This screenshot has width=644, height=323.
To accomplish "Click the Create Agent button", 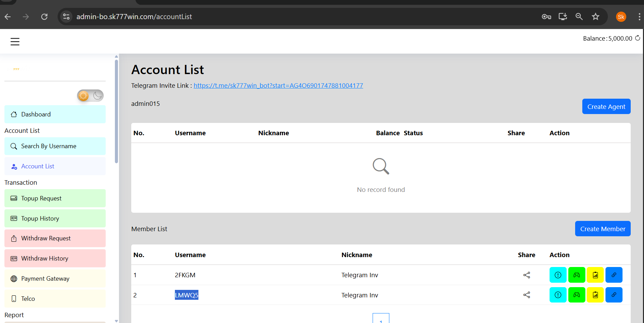I will 606,107.
